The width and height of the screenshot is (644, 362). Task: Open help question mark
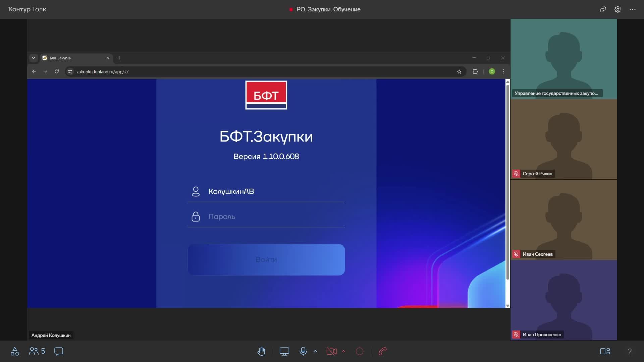(630, 351)
